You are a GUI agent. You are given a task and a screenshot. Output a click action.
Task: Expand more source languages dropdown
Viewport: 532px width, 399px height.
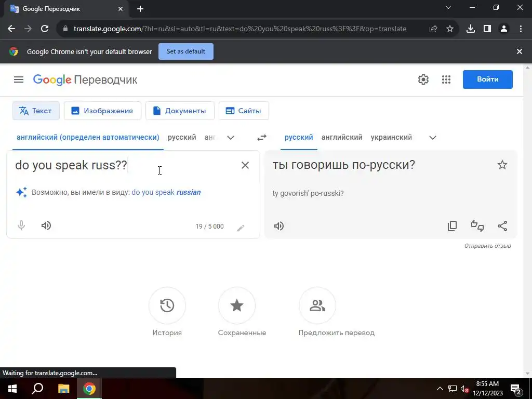click(x=231, y=138)
